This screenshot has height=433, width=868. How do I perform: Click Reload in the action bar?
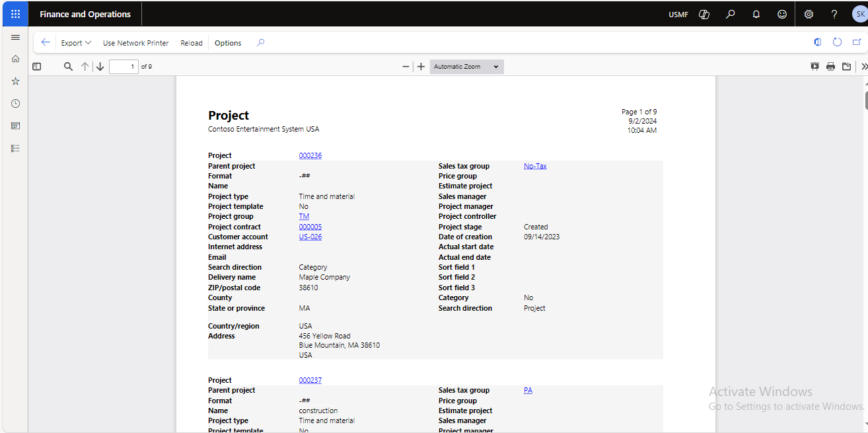point(192,43)
